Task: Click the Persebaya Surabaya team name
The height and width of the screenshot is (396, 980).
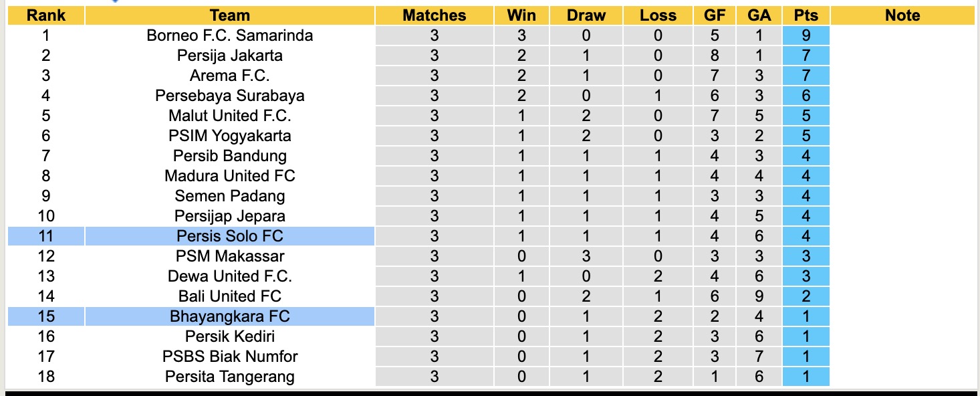Action: pos(229,96)
